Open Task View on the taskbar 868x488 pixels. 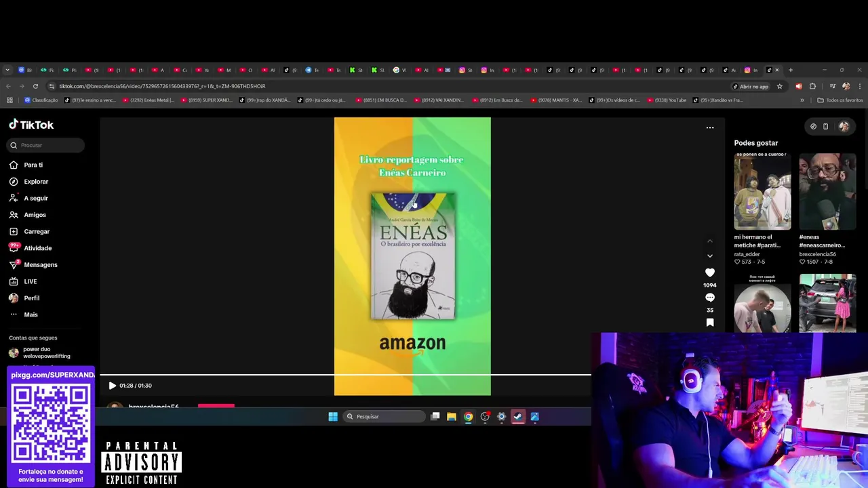pos(435,417)
